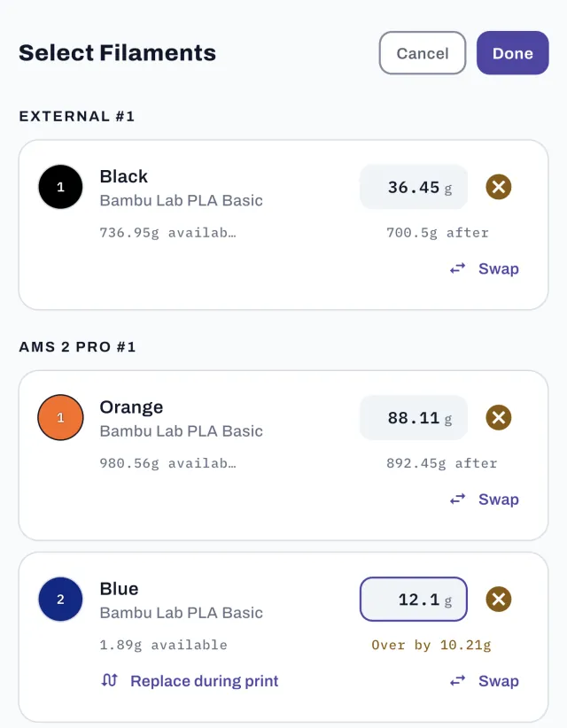Image resolution: width=567 pixels, height=728 pixels.
Task: Focus the 12.1 g weight field
Action: 414,599
